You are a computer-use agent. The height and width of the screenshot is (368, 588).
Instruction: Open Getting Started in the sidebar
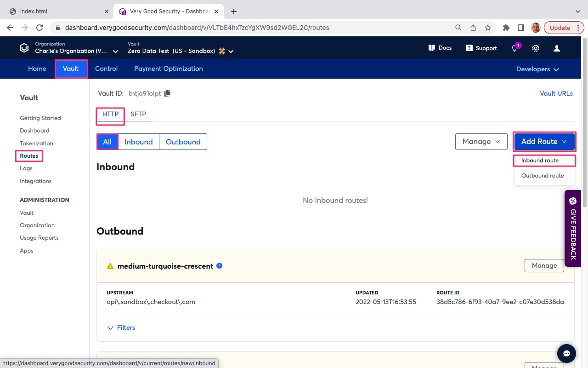point(40,118)
